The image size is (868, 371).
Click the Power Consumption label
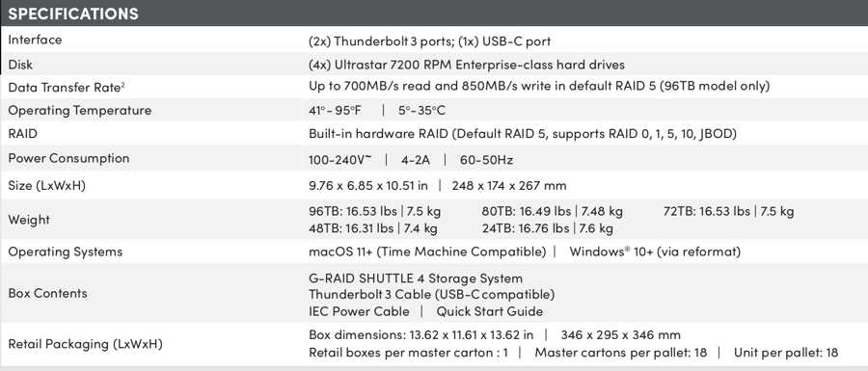(68, 158)
